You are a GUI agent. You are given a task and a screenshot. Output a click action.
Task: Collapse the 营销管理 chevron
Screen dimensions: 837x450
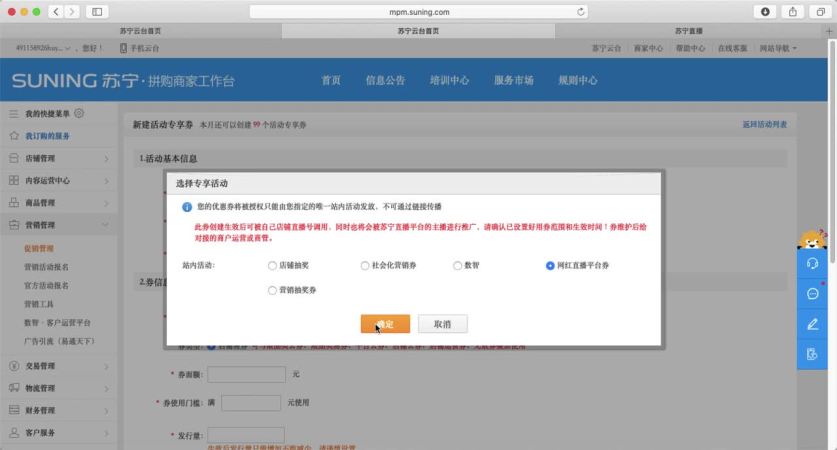coord(105,225)
